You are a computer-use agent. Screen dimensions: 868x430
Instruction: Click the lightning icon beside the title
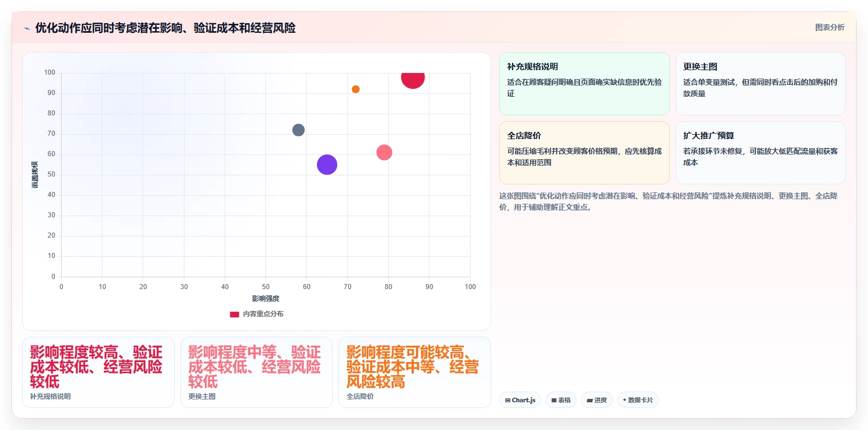(27, 28)
